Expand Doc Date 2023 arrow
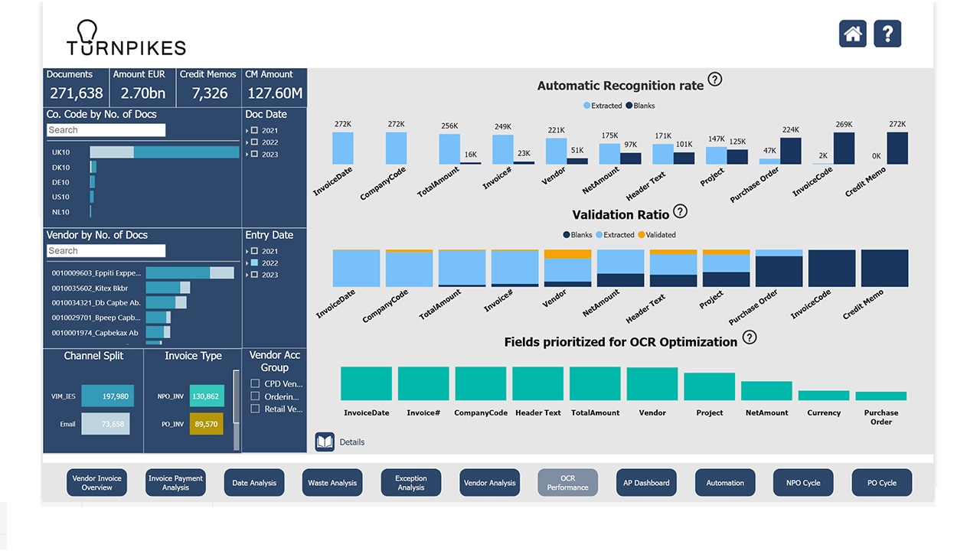This screenshot has height=551, width=980. pyautogui.click(x=247, y=155)
